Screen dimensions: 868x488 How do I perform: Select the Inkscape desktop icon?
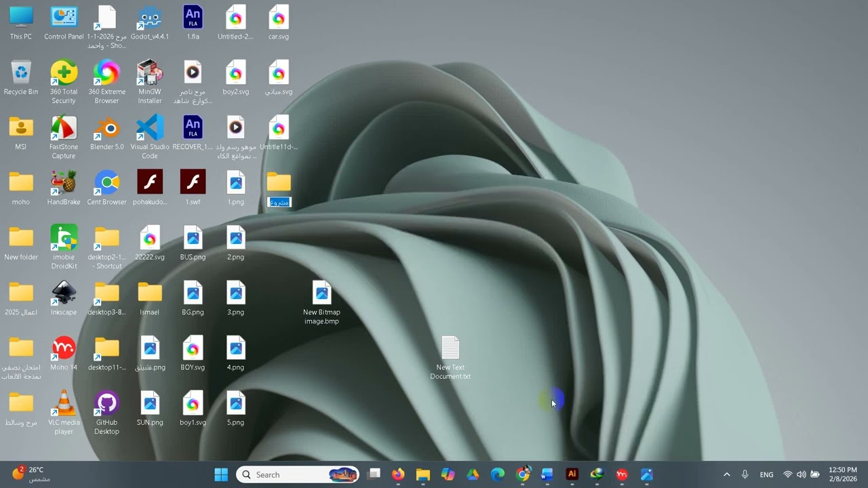(64, 293)
